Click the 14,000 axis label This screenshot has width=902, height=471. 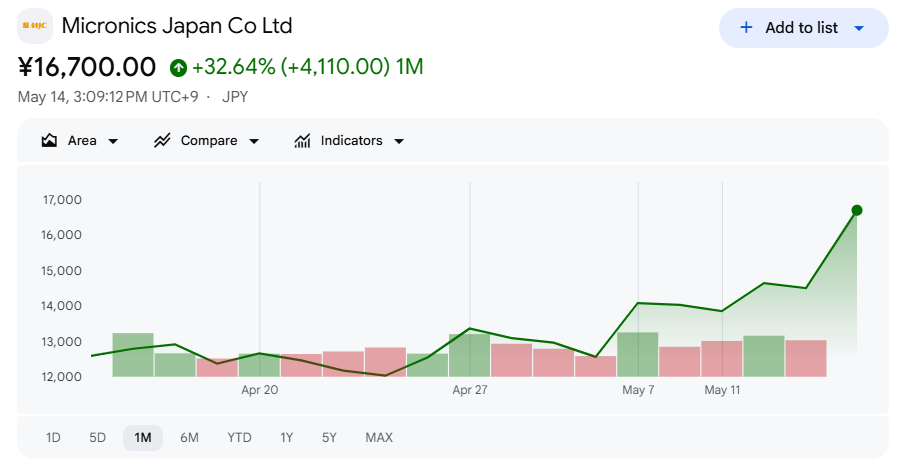pos(61,306)
